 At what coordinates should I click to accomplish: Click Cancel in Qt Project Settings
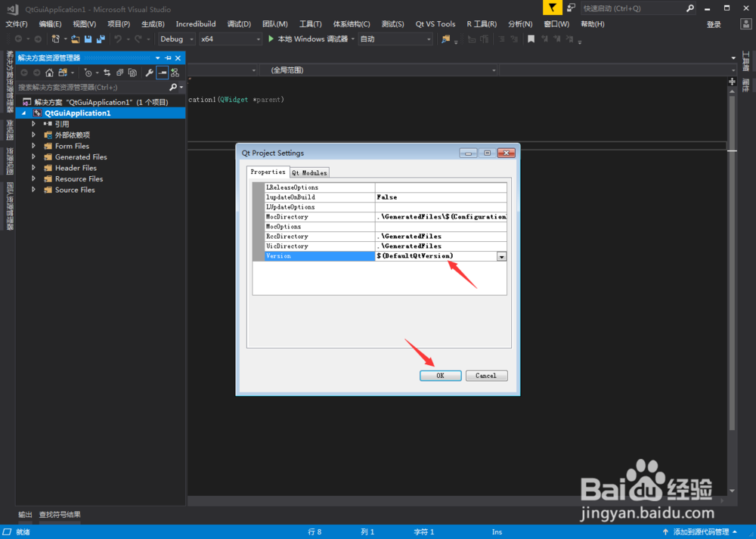[486, 376]
